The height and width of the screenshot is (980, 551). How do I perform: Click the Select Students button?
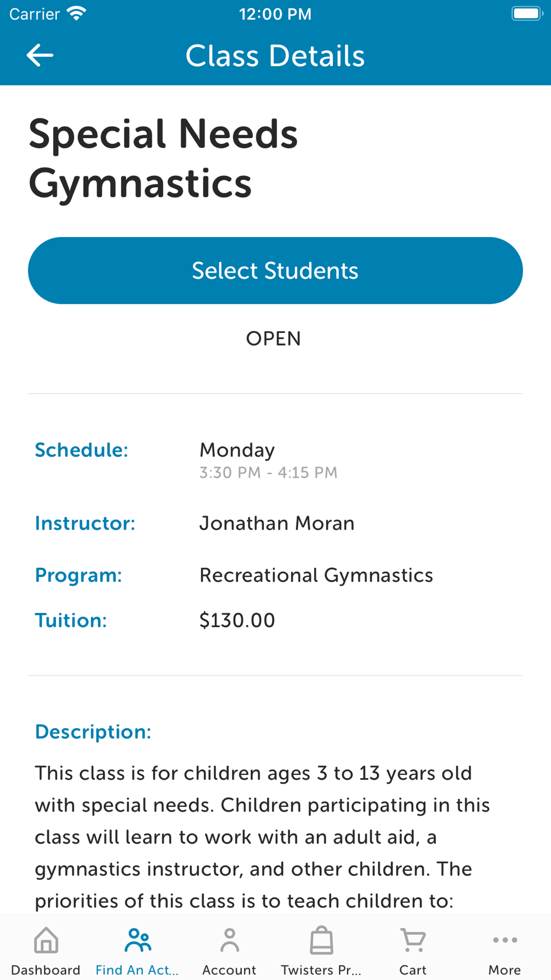pos(275,271)
